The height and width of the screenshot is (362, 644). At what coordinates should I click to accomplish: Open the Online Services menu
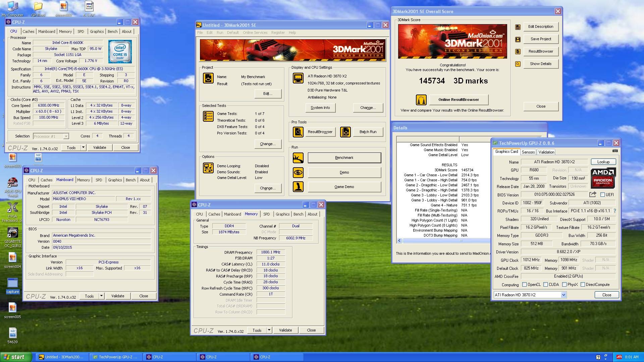pyautogui.click(x=255, y=33)
